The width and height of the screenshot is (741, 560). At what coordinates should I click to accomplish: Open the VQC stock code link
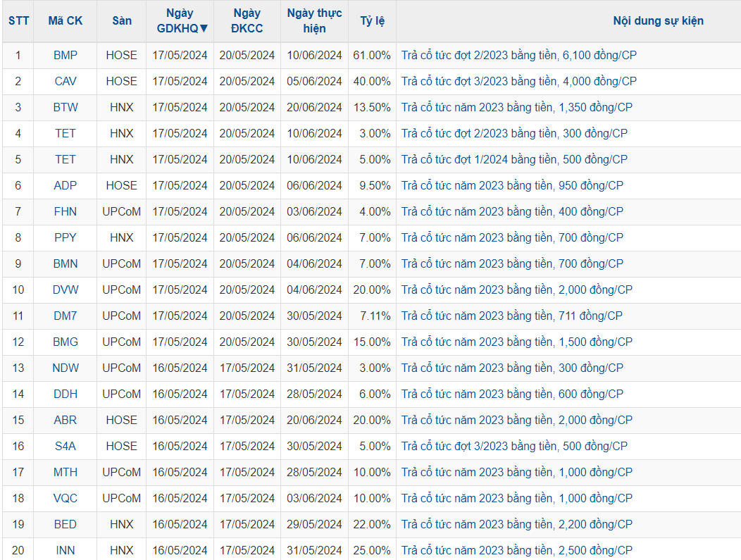pos(66,498)
